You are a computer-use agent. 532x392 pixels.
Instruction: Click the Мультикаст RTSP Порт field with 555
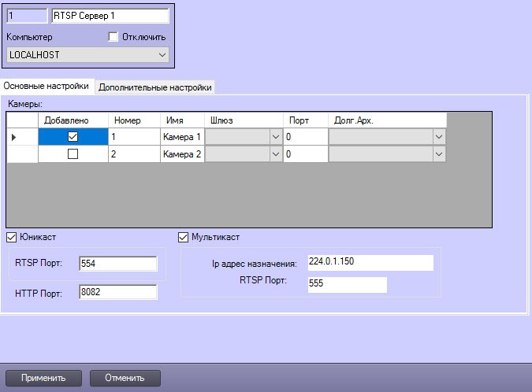click(x=347, y=284)
